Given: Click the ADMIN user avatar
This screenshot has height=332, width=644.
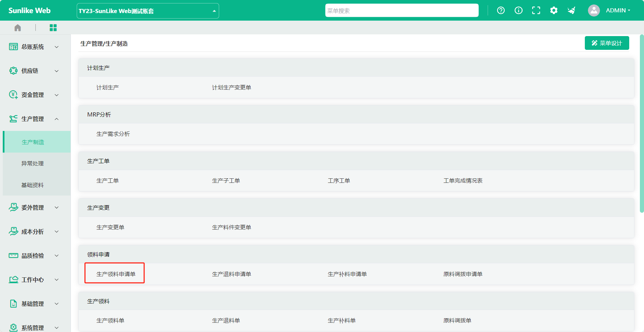Looking at the screenshot, I should tap(594, 10).
